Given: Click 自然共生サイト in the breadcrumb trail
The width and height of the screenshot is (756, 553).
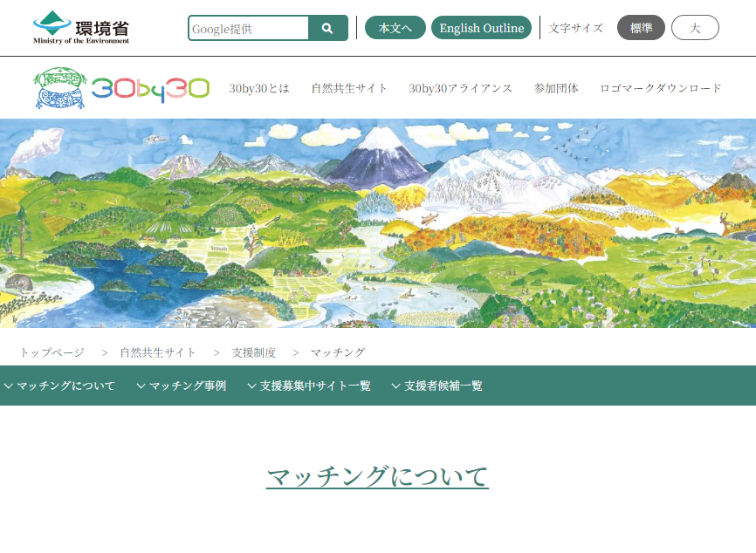Looking at the screenshot, I should pyautogui.click(x=158, y=352).
